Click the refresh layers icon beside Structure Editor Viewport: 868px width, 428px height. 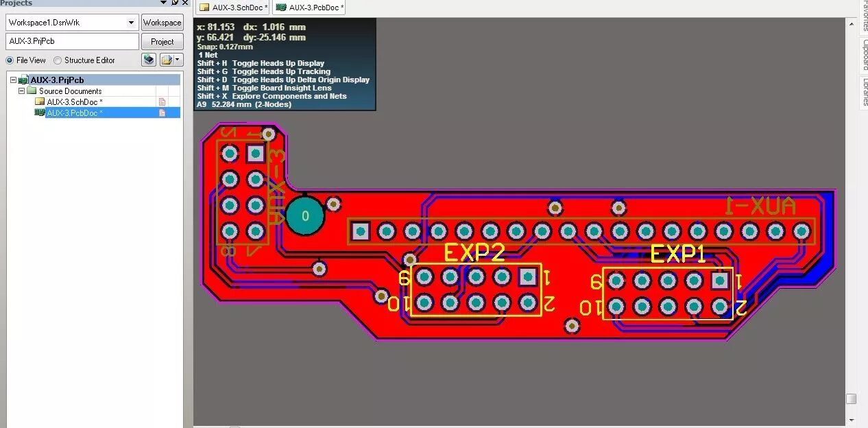click(149, 60)
